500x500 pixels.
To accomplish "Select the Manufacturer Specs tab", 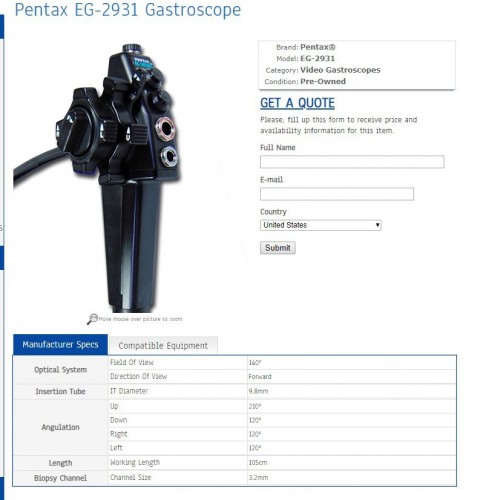I will 60,345.
